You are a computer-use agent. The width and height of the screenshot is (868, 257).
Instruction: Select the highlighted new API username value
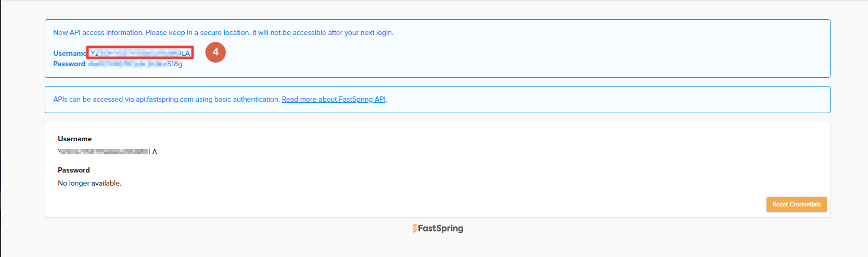(x=140, y=53)
